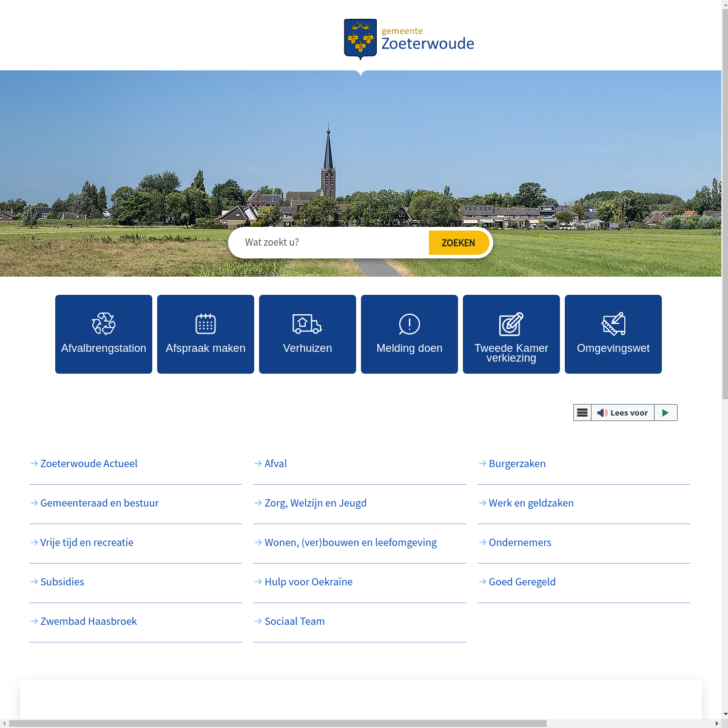Click the horizontal scrollbar thumb
728x728 pixels.
click(278, 723)
